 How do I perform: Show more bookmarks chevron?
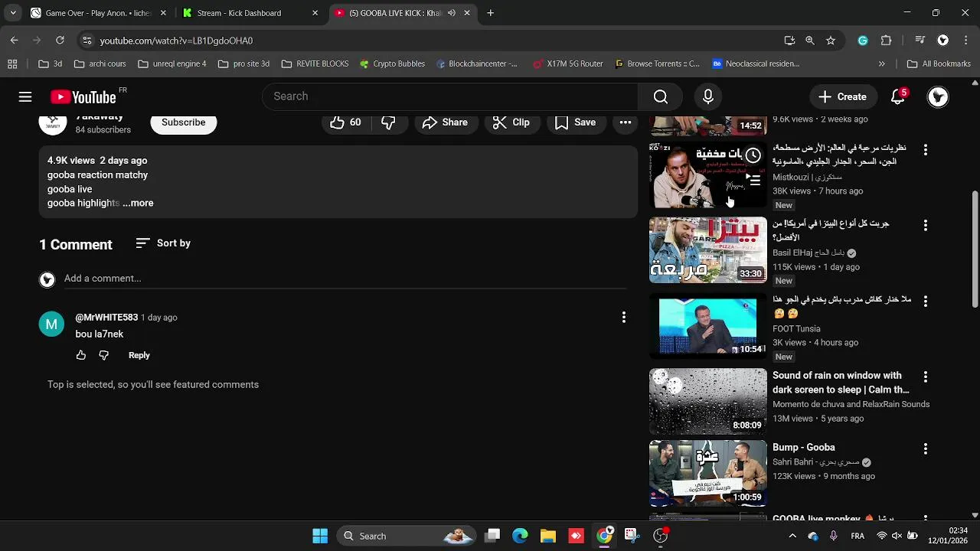click(x=882, y=64)
